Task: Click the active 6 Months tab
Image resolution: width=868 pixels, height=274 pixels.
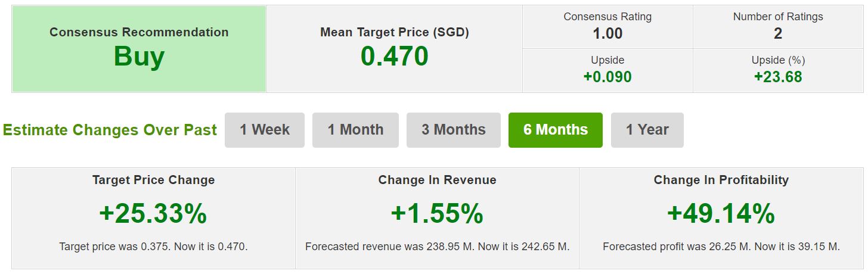Action: [555, 130]
